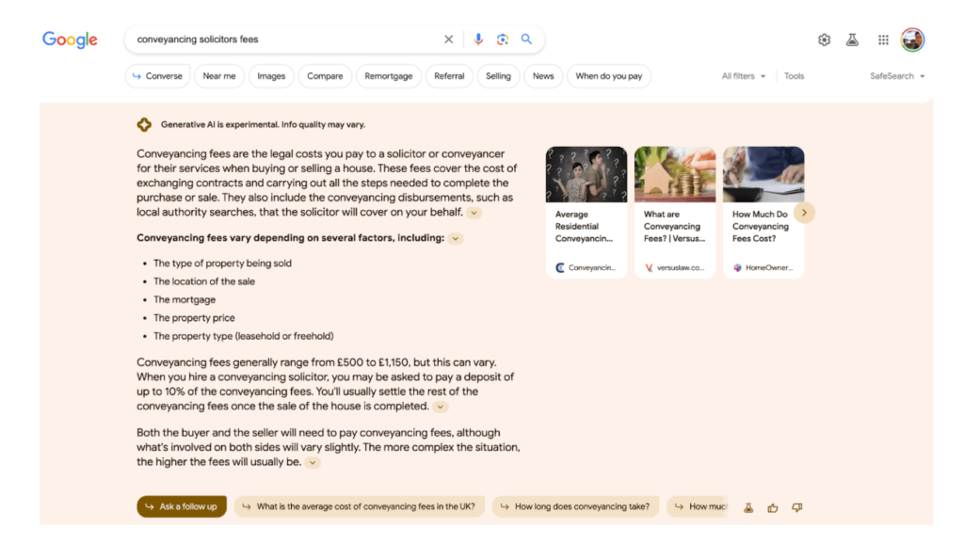Click the Ask a follow up button
Image resolution: width=964 pixels, height=560 pixels.
181,506
